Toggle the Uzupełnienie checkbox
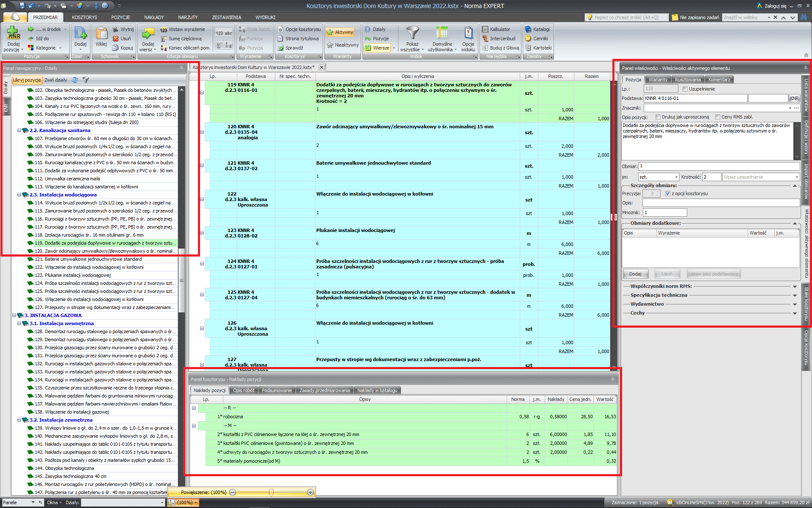The height and width of the screenshot is (508, 812). coord(685,89)
